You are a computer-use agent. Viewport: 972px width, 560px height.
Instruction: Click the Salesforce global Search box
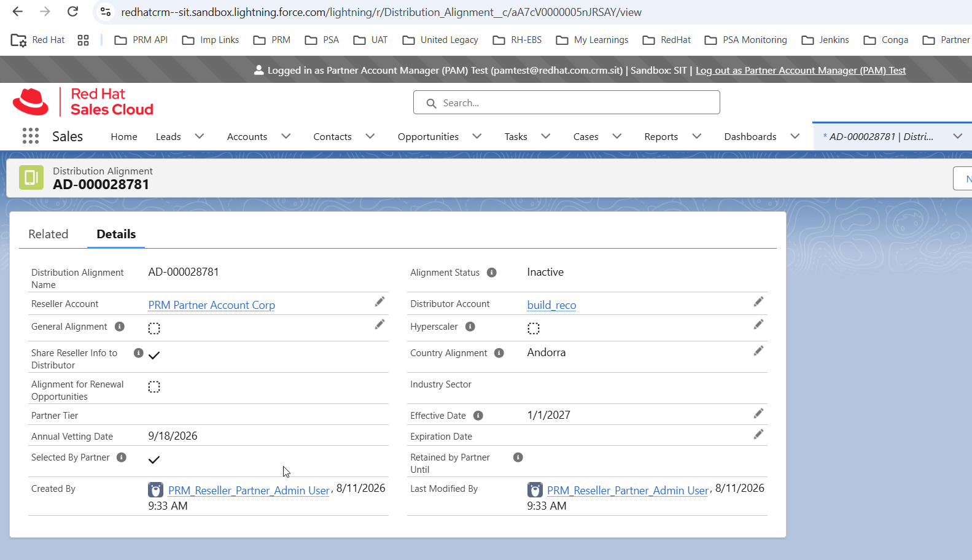point(567,103)
